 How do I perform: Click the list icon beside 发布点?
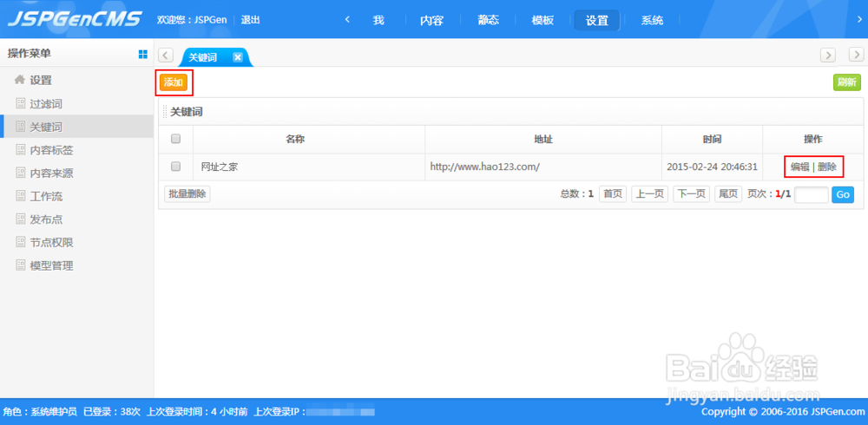(21, 219)
